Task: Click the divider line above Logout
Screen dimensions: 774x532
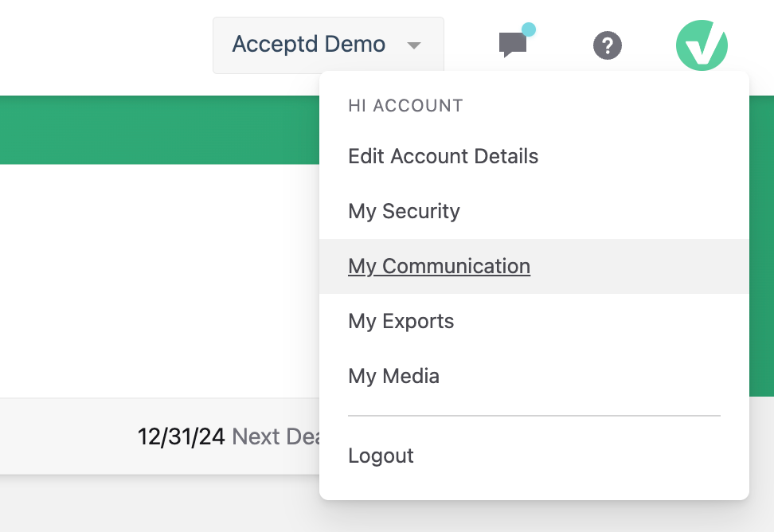Action: pyautogui.click(x=534, y=416)
